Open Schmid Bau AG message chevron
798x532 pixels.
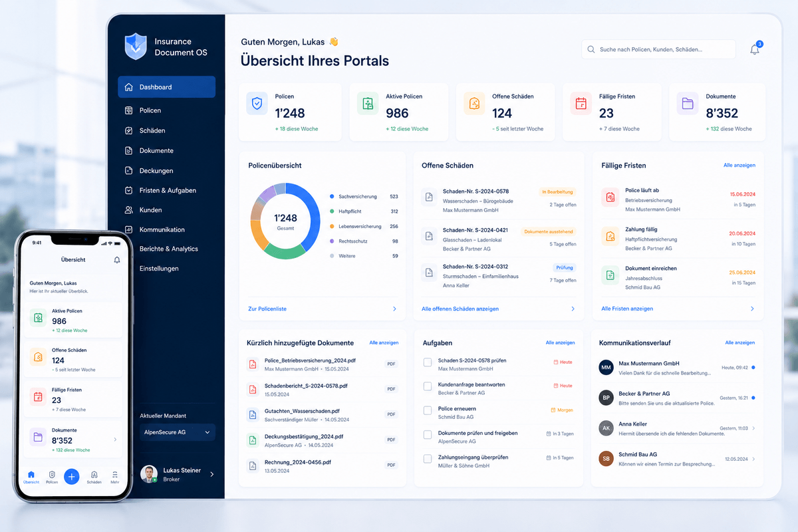[x=753, y=459]
